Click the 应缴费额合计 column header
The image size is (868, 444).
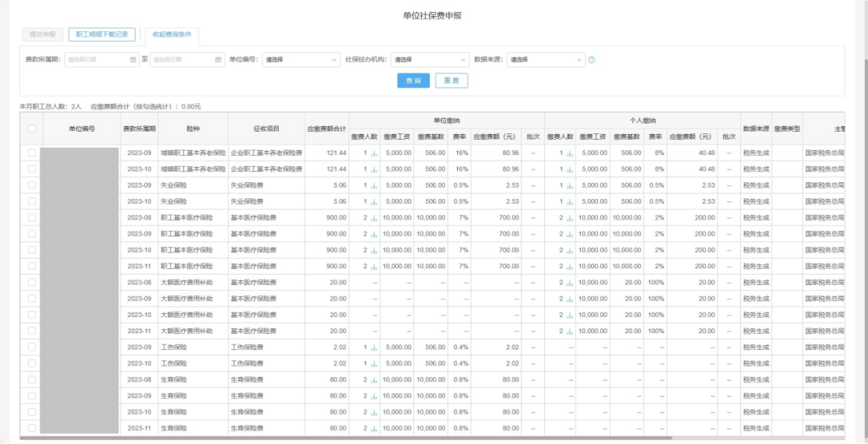tap(326, 128)
